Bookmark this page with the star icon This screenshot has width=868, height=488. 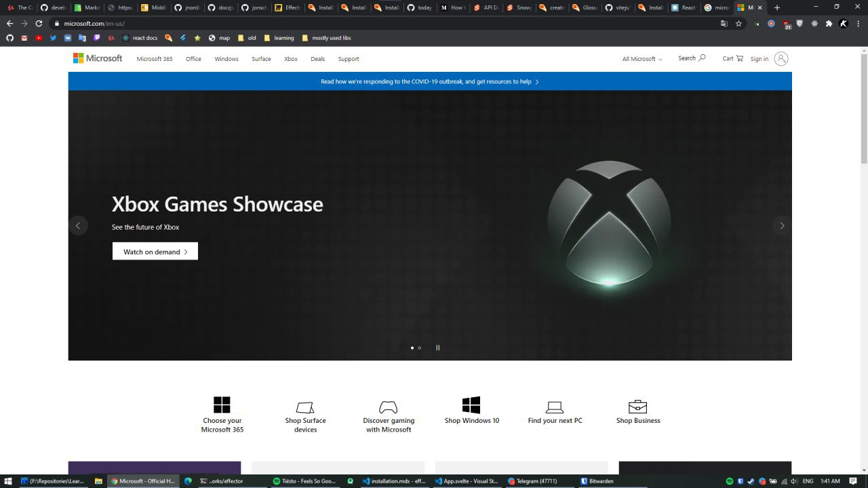point(738,23)
